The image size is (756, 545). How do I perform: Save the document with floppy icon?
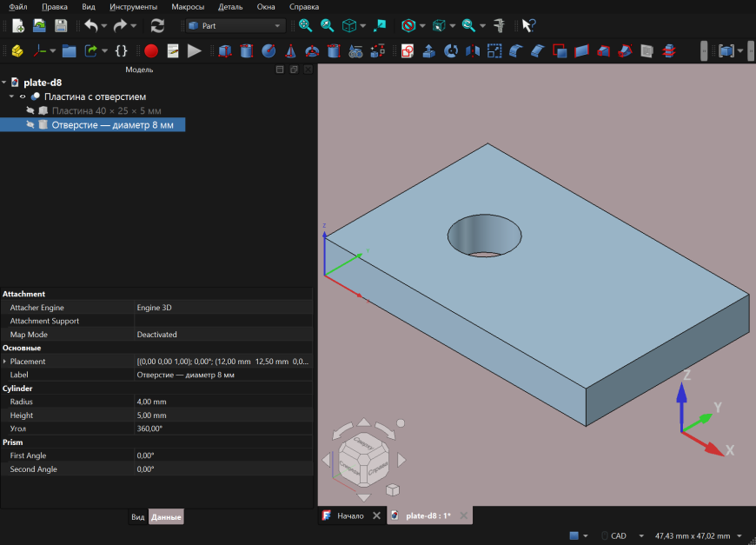click(61, 25)
